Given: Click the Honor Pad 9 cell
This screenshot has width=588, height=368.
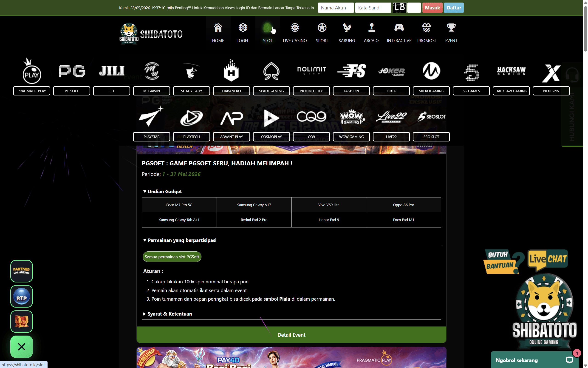Looking at the screenshot, I should coord(329,219).
